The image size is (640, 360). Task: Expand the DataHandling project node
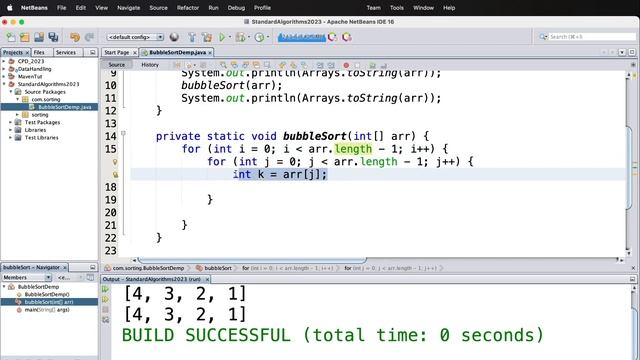coord(4,69)
